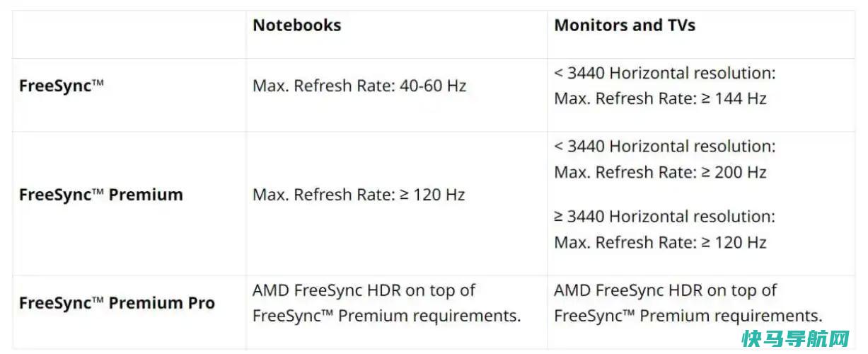Image resolution: width=868 pixels, height=354 pixels.
Task: Click the < 3440 Horizontal resolution text in Premium row
Action: [x=665, y=147]
